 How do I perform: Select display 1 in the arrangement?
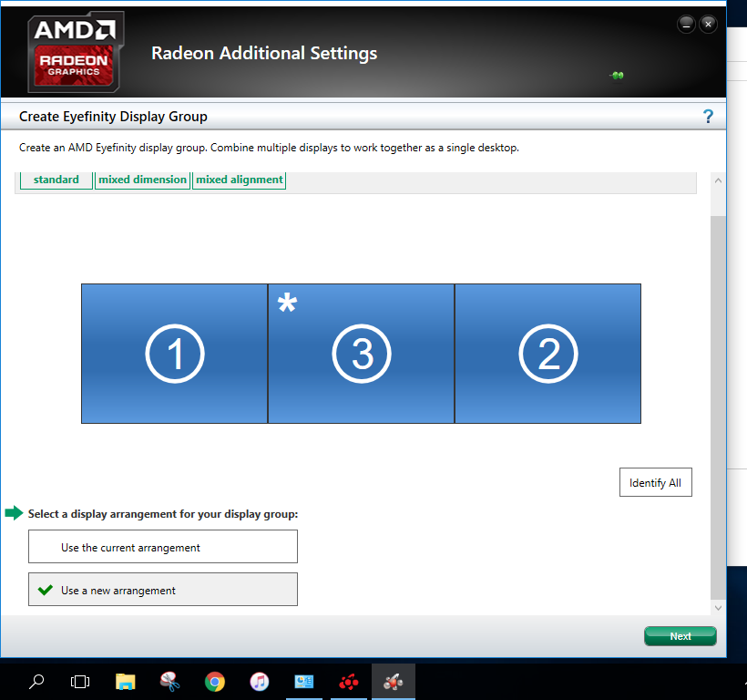coord(174,354)
